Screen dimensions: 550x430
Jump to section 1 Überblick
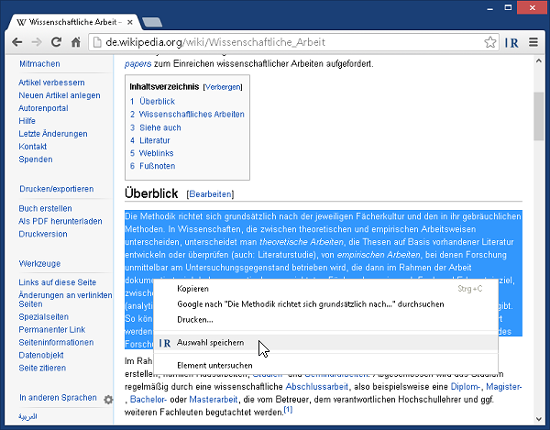tap(153, 101)
